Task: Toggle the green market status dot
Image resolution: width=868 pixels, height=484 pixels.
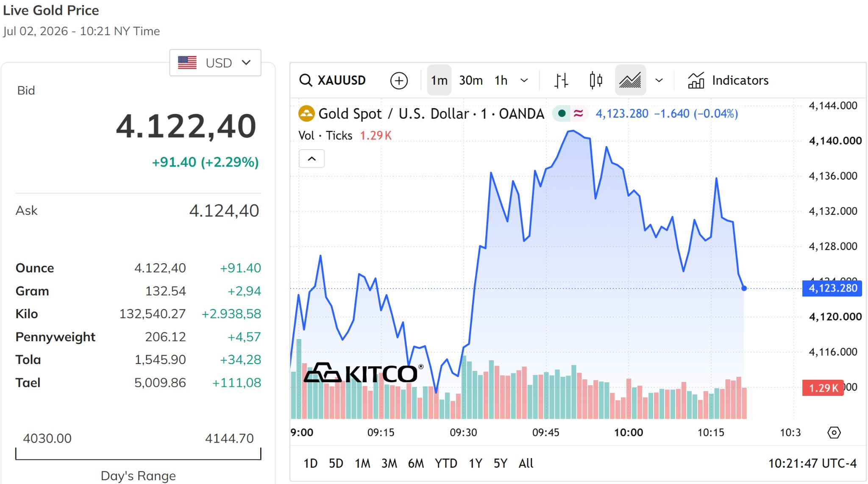Action: coord(562,114)
